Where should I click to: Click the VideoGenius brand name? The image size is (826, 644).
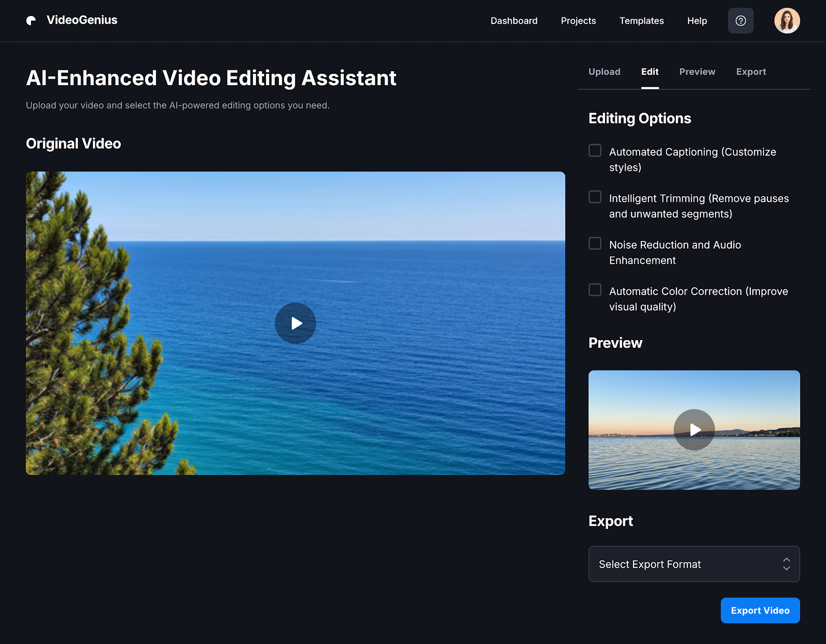point(82,20)
